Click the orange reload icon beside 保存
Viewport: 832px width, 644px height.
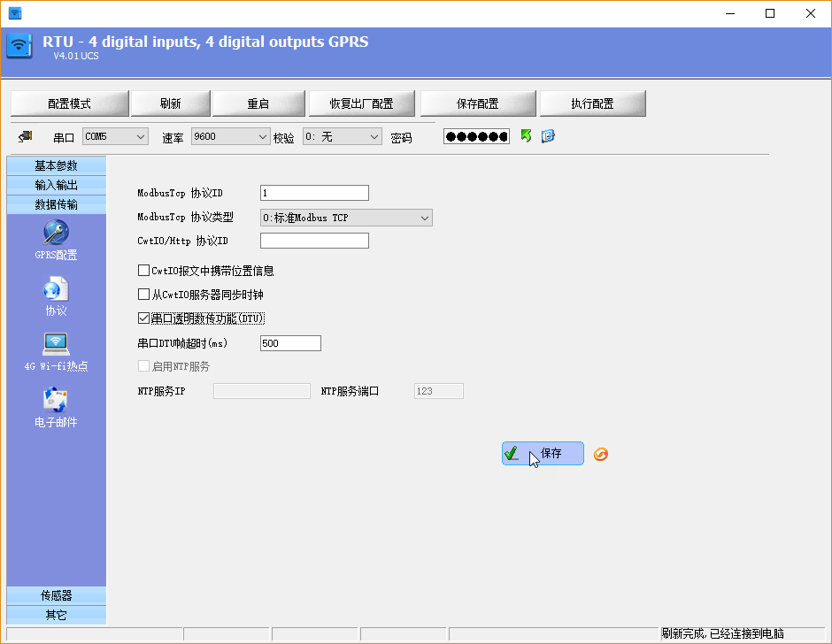(601, 454)
